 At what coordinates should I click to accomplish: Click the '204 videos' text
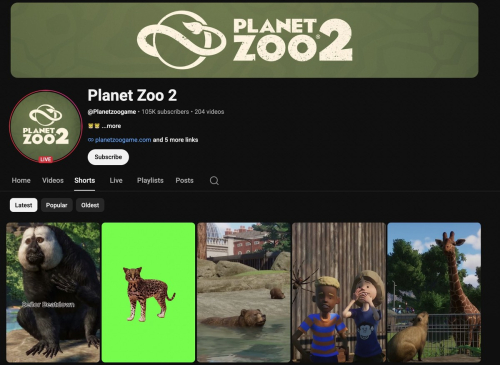[209, 112]
